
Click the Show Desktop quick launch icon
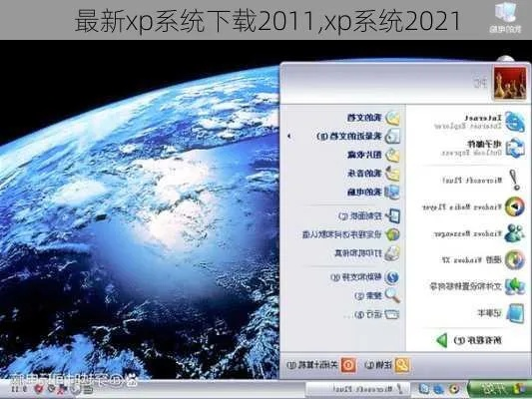tap(423, 389)
